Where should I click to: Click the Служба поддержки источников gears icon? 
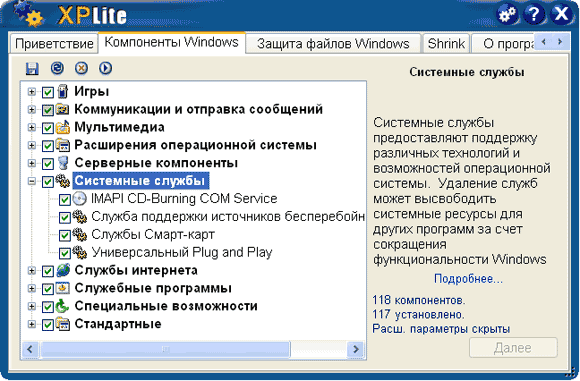[80, 217]
